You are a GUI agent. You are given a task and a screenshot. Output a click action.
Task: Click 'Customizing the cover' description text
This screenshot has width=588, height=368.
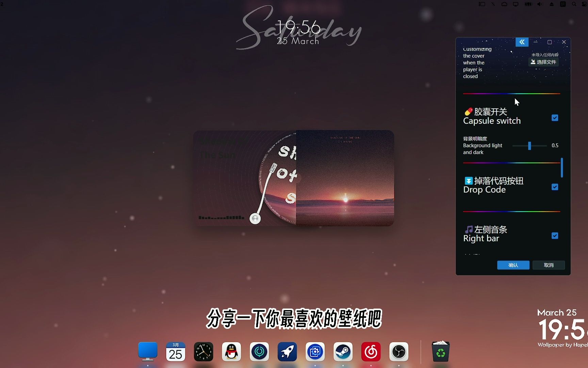pyautogui.click(x=477, y=63)
